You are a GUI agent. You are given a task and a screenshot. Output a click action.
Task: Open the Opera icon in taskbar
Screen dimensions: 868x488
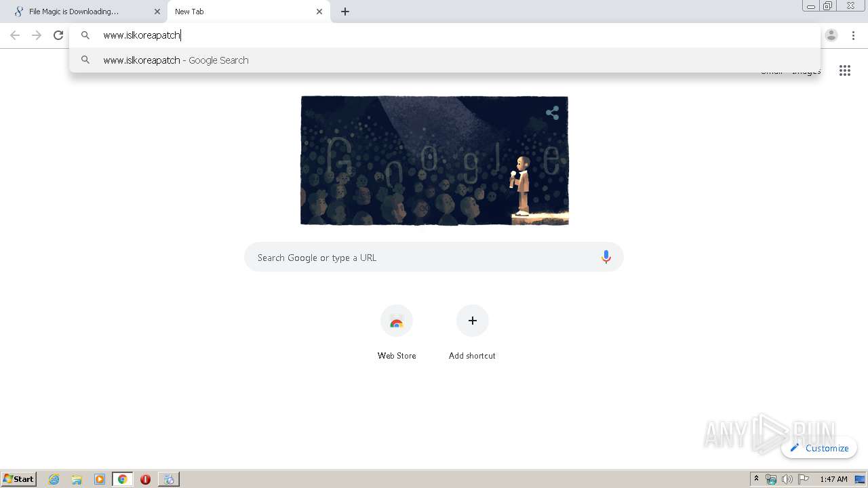click(x=145, y=479)
